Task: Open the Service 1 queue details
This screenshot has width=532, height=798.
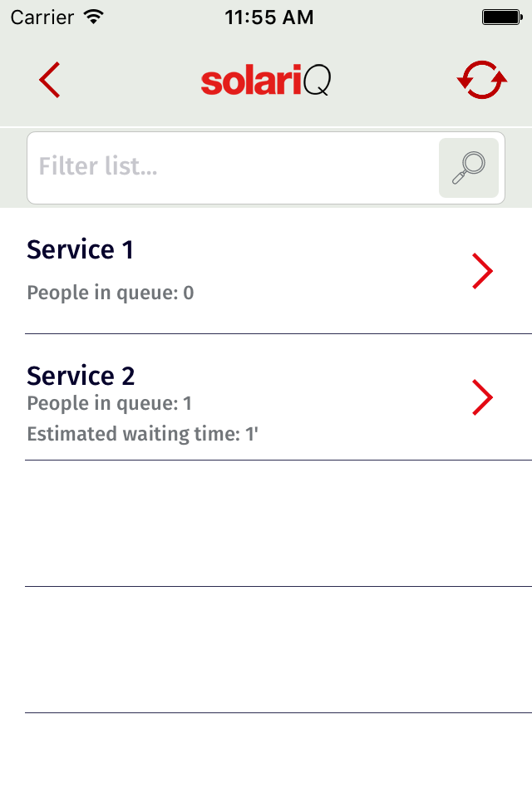Action: coord(249,270)
